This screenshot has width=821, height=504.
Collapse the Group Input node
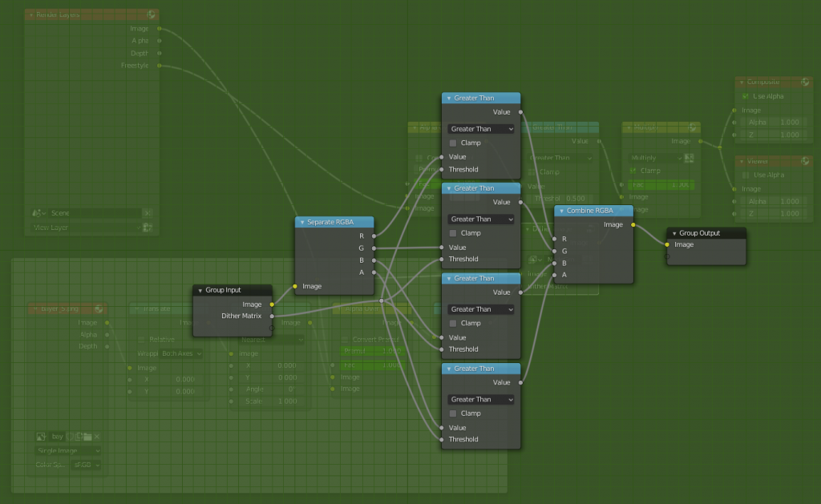(x=200, y=291)
